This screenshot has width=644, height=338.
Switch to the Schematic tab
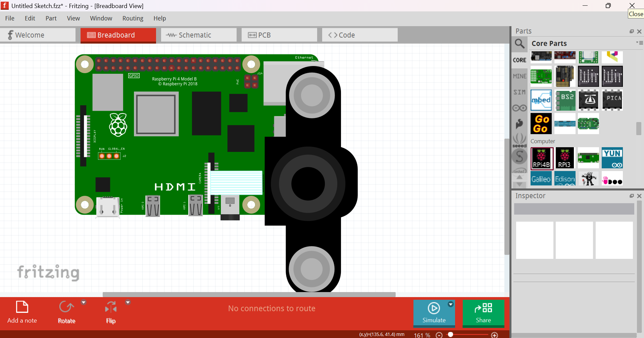[199, 35]
